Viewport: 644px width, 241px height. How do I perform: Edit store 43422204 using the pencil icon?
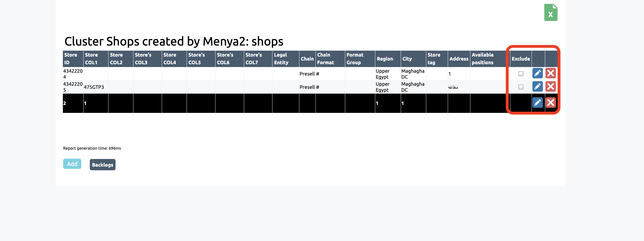(x=537, y=73)
